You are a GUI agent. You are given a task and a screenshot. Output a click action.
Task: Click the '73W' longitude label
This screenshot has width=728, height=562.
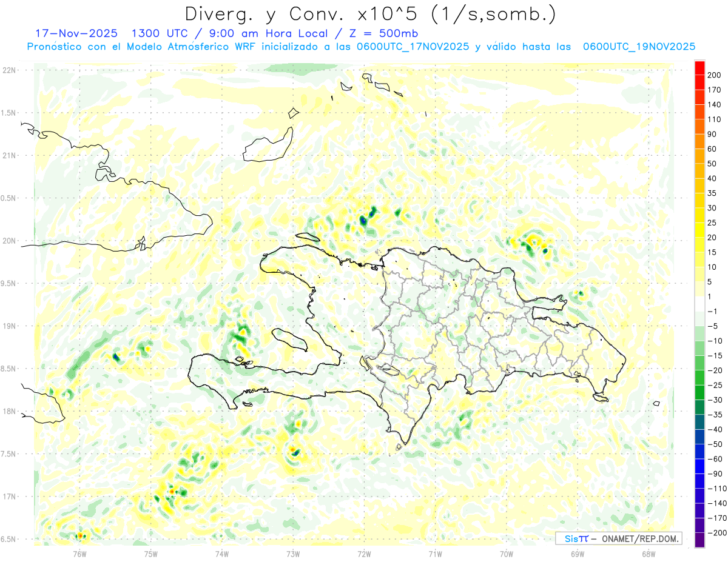(x=293, y=554)
